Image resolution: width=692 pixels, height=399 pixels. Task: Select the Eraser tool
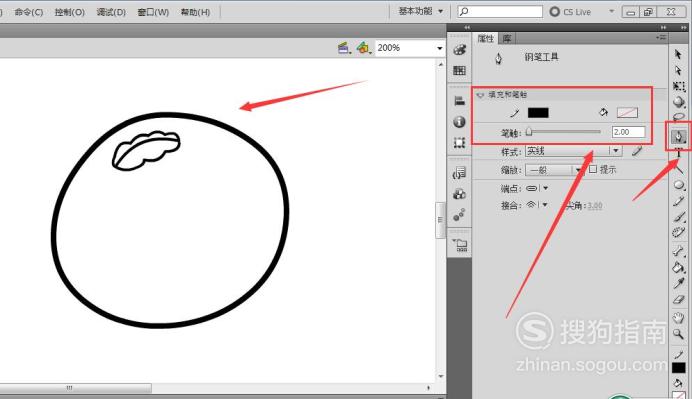[x=678, y=300]
